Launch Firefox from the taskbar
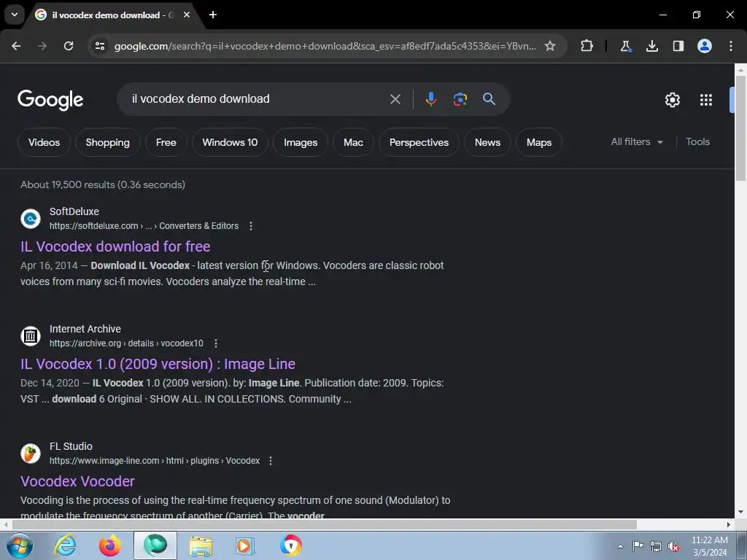The width and height of the screenshot is (747, 560). [109, 545]
